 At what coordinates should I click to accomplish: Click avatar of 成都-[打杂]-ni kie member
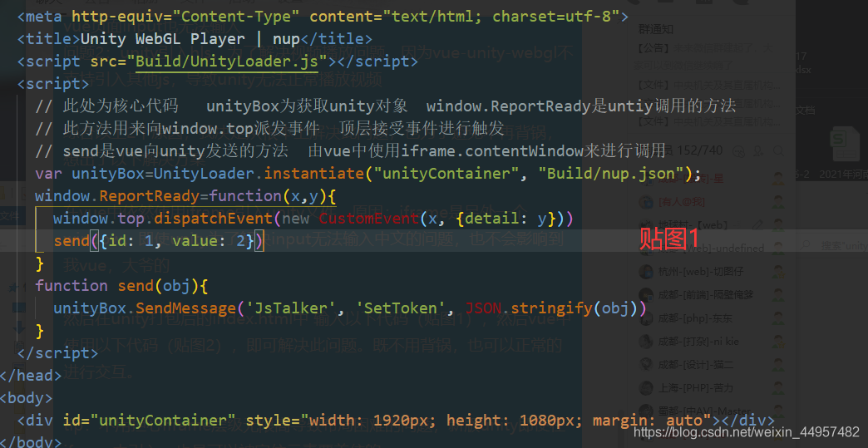coord(645,342)
